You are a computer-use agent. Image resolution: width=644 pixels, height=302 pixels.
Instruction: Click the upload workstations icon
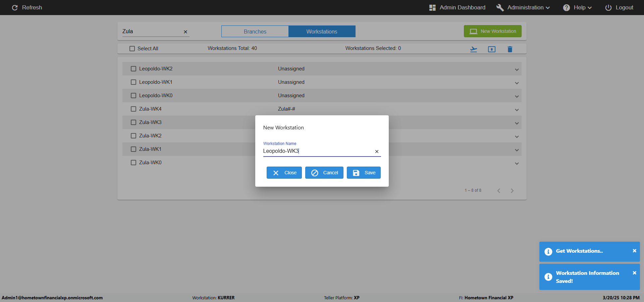[492, 49]
